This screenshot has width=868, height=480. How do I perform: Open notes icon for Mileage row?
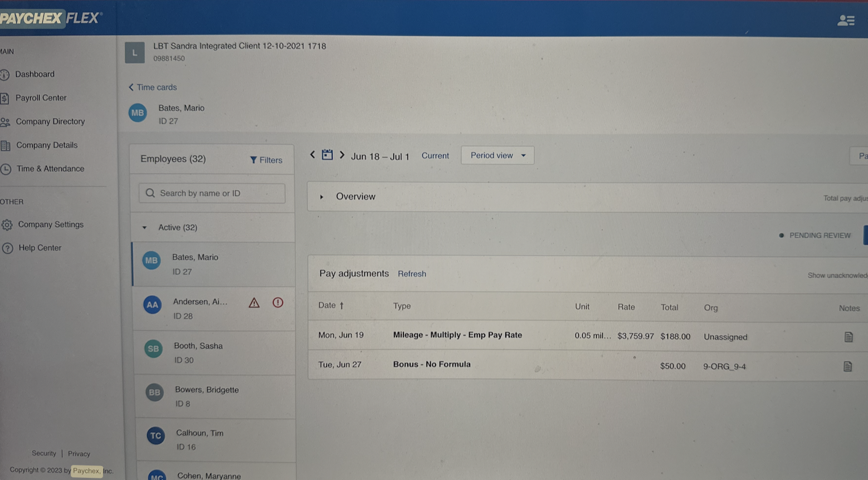coord(849,337)
